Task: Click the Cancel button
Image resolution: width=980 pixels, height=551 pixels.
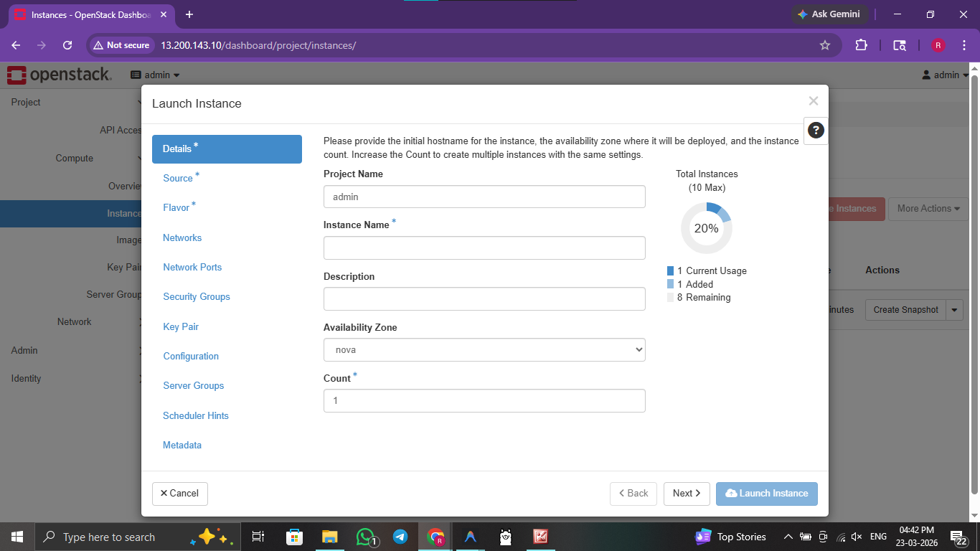Action: [179, 494]
